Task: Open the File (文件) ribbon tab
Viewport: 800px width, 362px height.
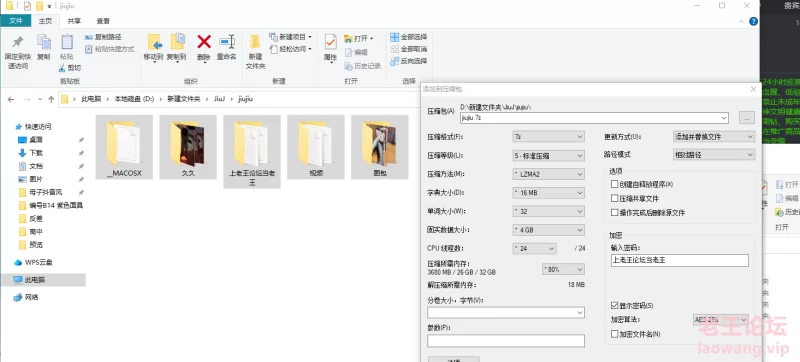Action: pos(15,21)
